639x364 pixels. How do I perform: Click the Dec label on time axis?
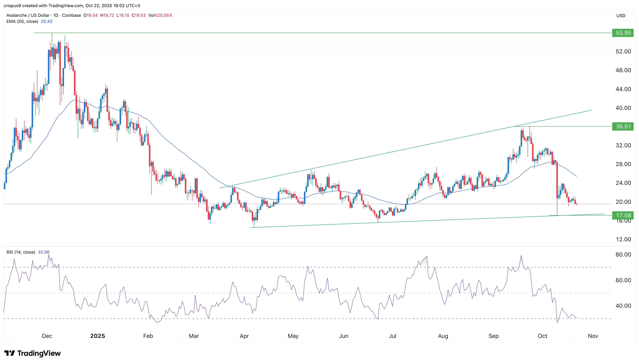[x=47, y=336]
